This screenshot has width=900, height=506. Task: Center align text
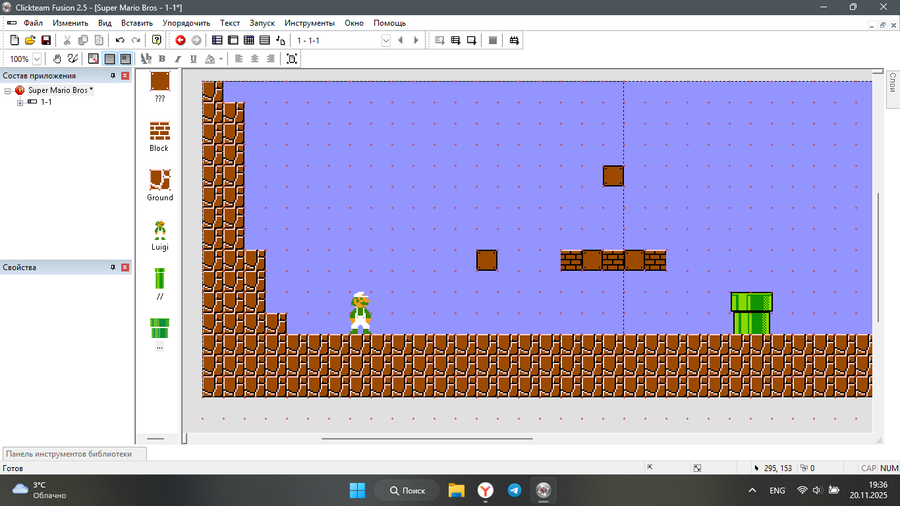pyautogui.click(x=255, y=59)
